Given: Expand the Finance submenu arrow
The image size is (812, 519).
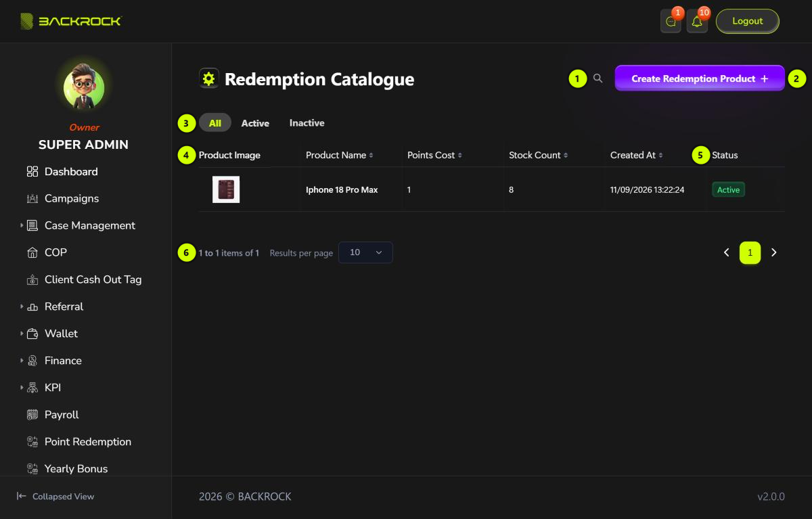Looking at the screenshot, I should (x=22, y=361).
